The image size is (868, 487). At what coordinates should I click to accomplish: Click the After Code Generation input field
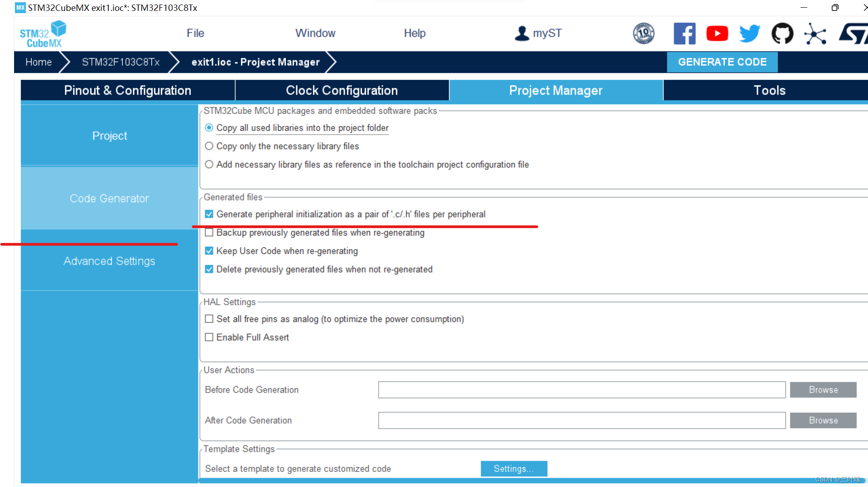click(582, 420)
